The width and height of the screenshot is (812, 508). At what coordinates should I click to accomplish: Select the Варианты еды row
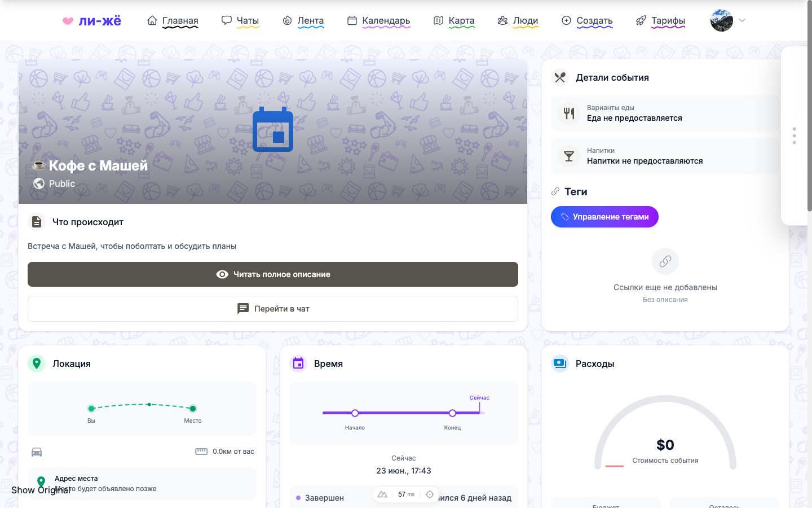point(665,113)
